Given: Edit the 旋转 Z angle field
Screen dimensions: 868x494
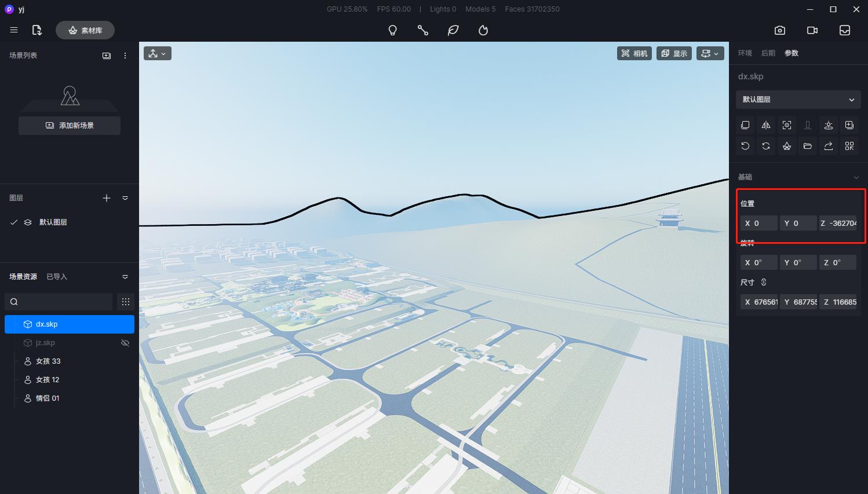Looking at the screenshot, I should [838, 262].
